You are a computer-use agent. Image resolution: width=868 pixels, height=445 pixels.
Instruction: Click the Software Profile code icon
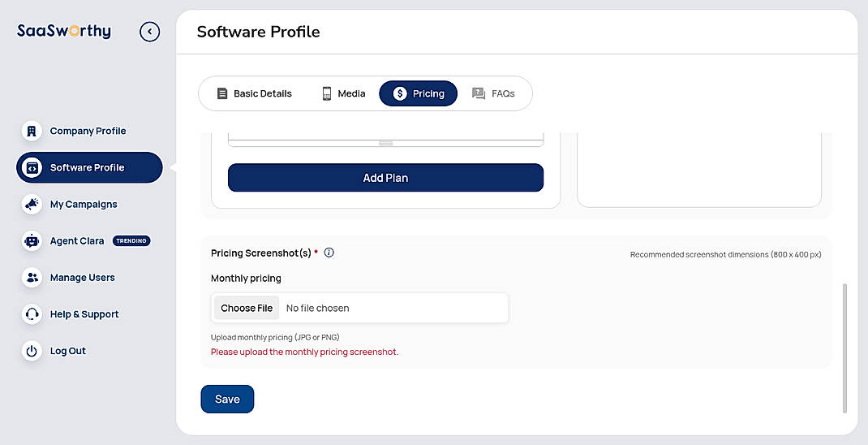(x=32, y=167)
